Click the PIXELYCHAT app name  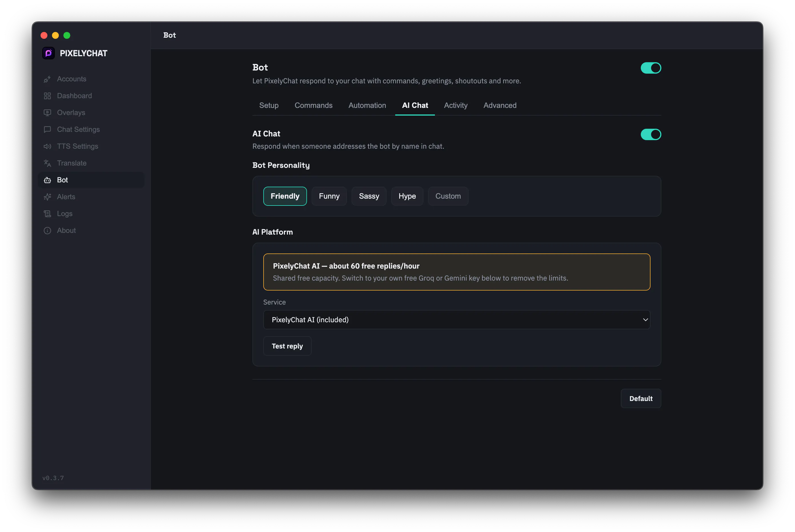pyautogui.click(x=83, y=53)
